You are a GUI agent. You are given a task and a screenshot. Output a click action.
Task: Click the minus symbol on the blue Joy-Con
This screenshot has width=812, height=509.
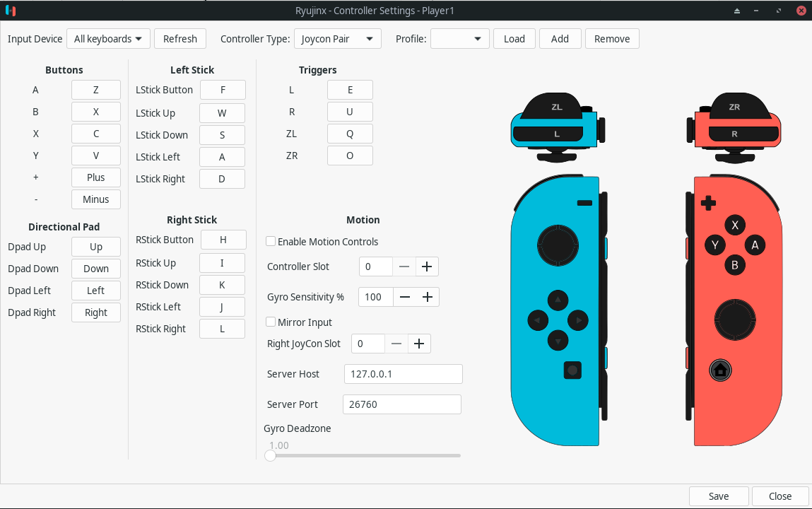[584, 203]
